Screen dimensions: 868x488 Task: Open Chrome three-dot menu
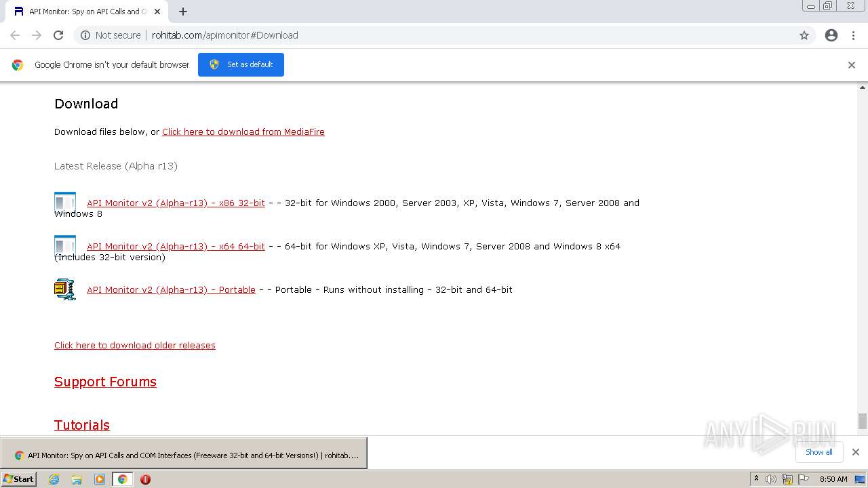[853, 35]
